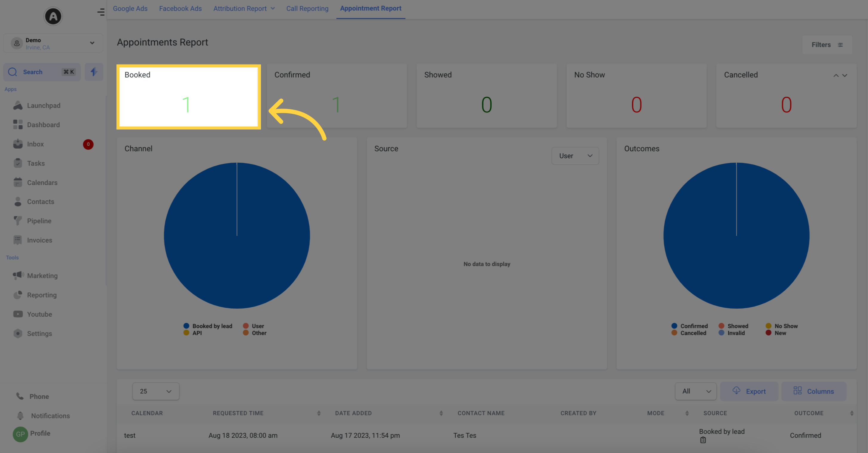Select the Calendars icon
Image resolution: width=868 pixels, height=453 pixels.
click(x=18, y=182)
